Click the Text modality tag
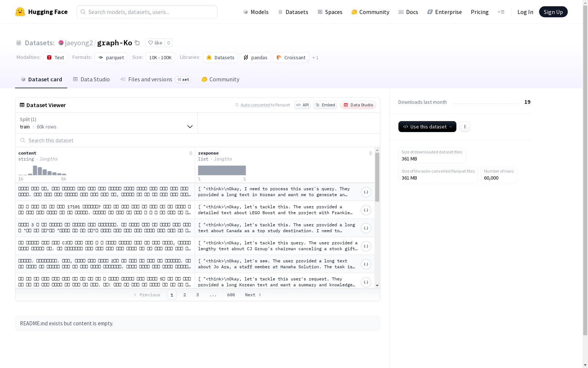Screen dimensions: 588x368 [x=55, y=57]
